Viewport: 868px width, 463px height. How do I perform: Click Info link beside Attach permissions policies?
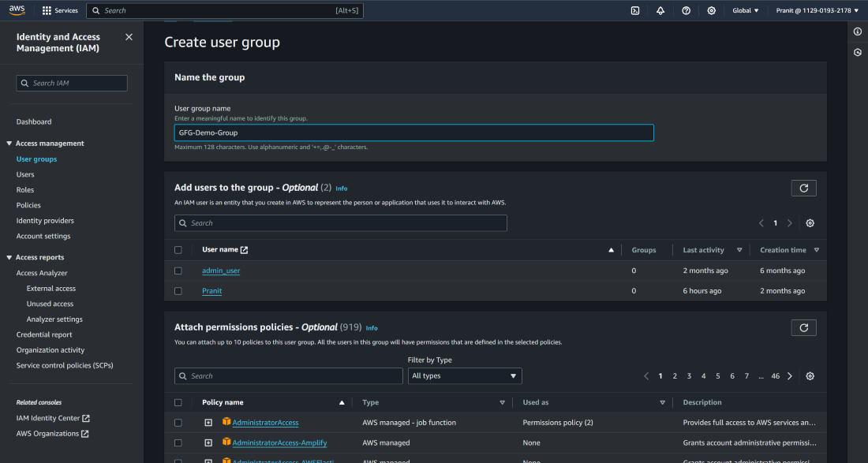(x=372, y=328)
